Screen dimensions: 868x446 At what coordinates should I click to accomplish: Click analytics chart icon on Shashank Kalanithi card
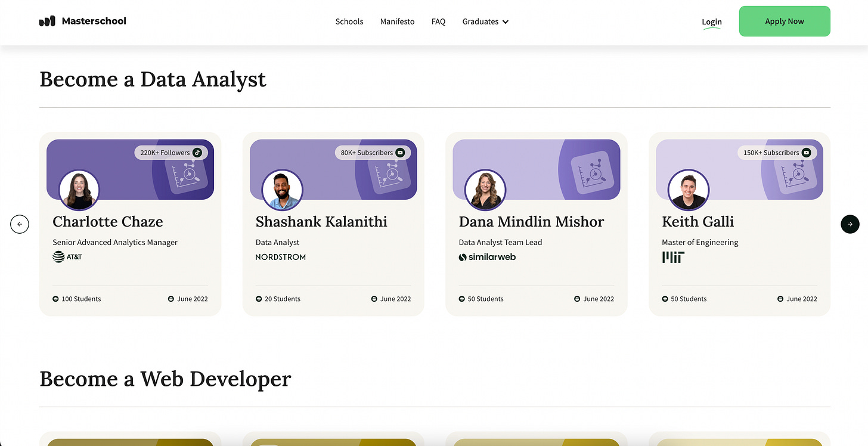(x=389, y=174)
